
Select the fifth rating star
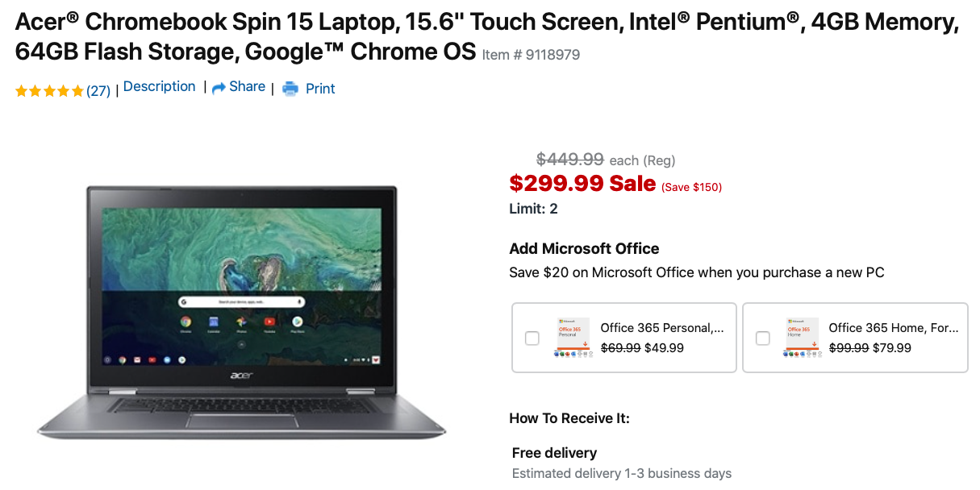pyautogui.click(x=77, y=90)
